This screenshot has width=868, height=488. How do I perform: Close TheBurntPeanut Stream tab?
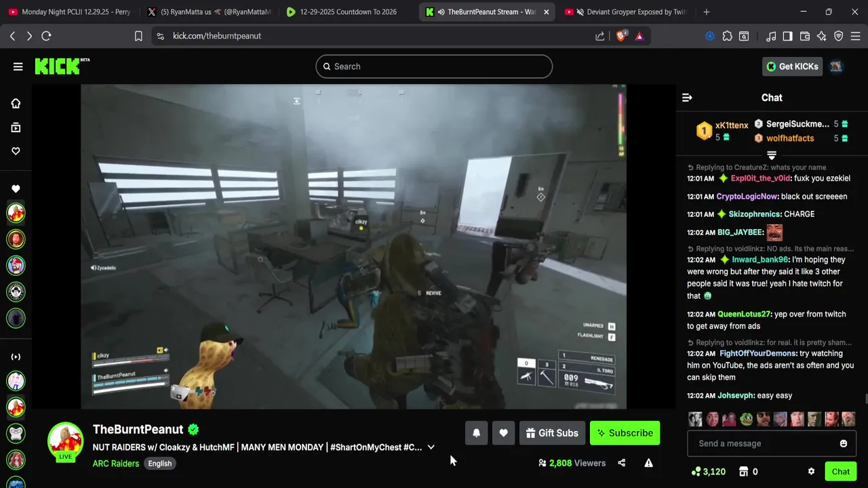point(546,12)
